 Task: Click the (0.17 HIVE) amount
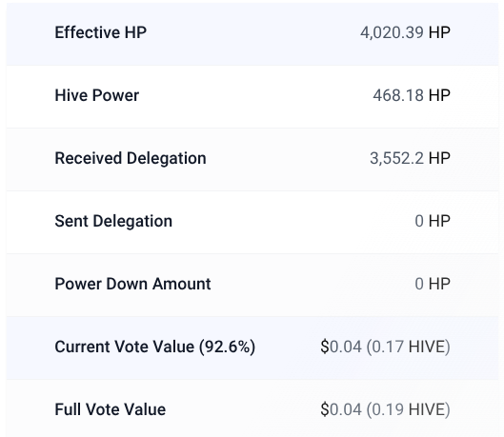408,347
